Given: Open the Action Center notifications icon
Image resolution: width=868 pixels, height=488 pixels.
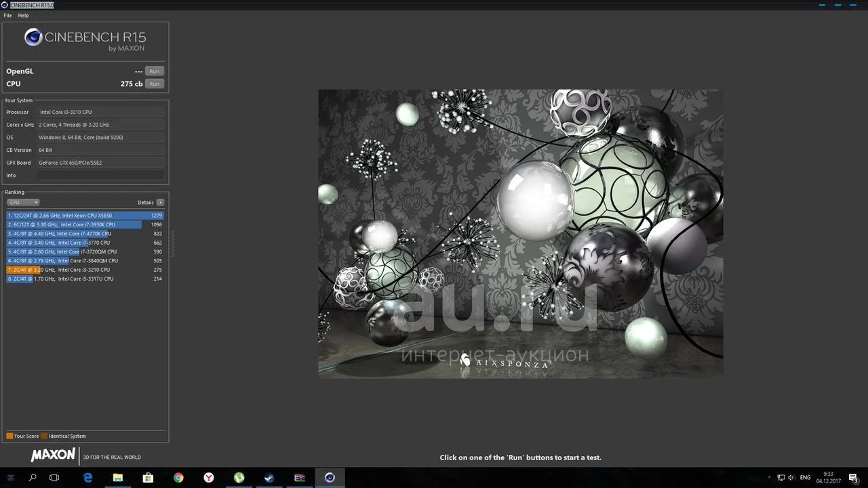Looking at the screenshot, I should pos(853,478).
